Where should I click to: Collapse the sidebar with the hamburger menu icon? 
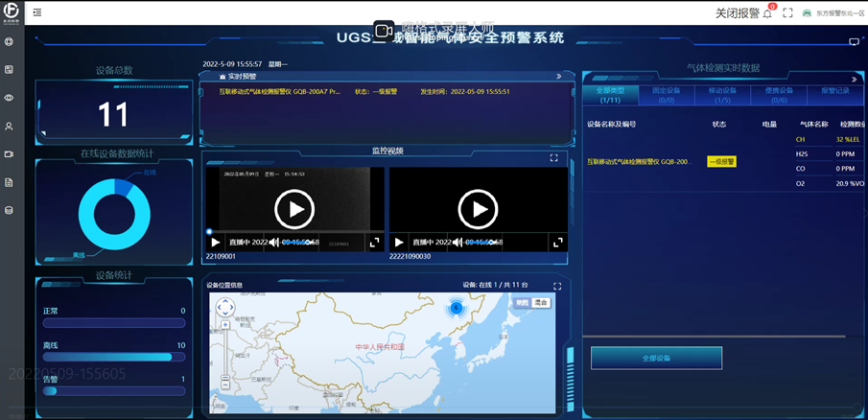[37, 13]
